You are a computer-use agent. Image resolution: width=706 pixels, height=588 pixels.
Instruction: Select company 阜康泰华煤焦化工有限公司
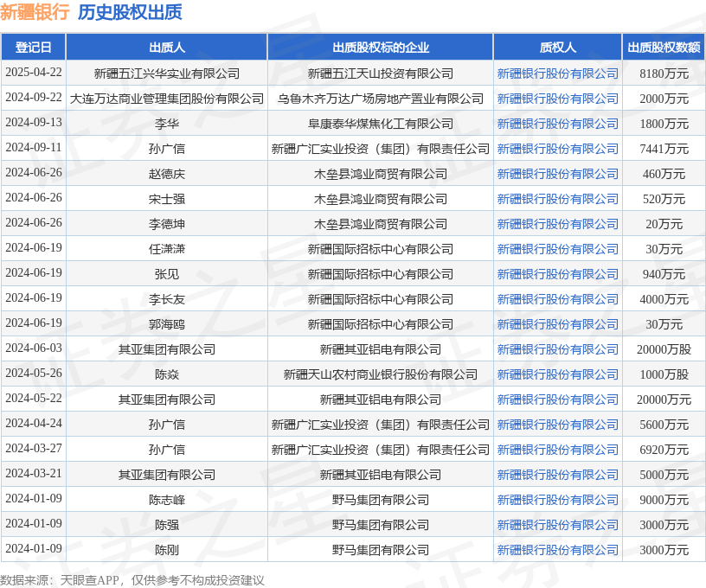click(x=381, y=124)
